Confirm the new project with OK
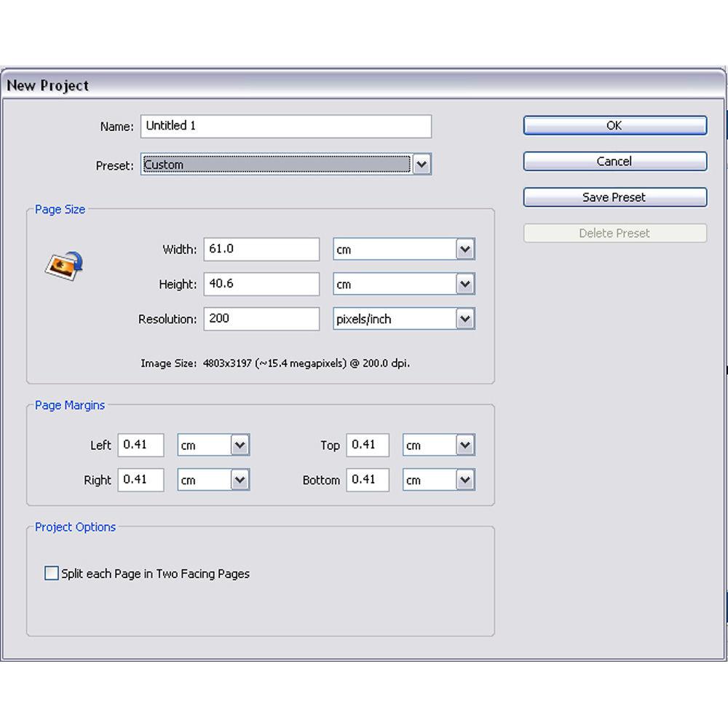728x728 pixels. [614, 125]
